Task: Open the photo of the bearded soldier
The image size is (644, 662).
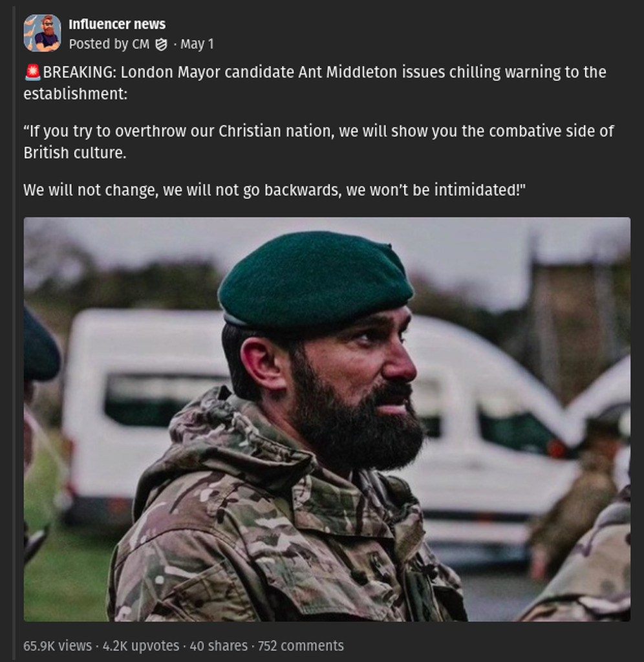Action: click(327, 419)
